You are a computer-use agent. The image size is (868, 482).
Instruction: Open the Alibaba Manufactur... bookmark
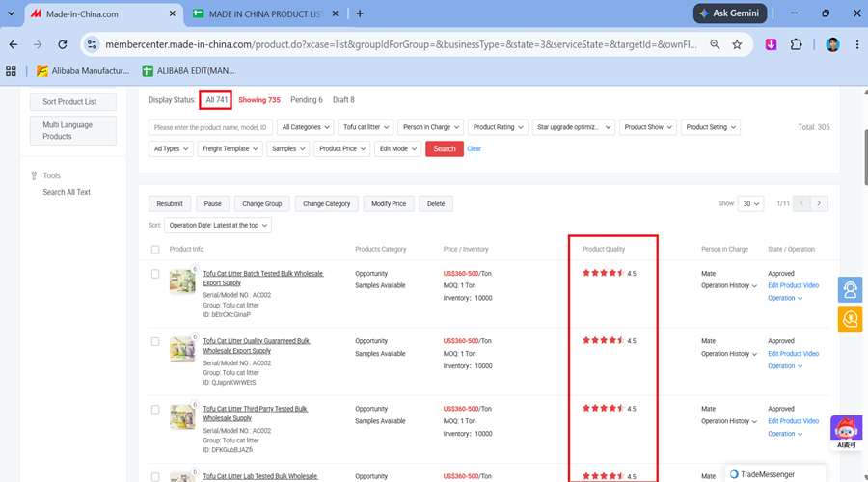click(83, 70)
